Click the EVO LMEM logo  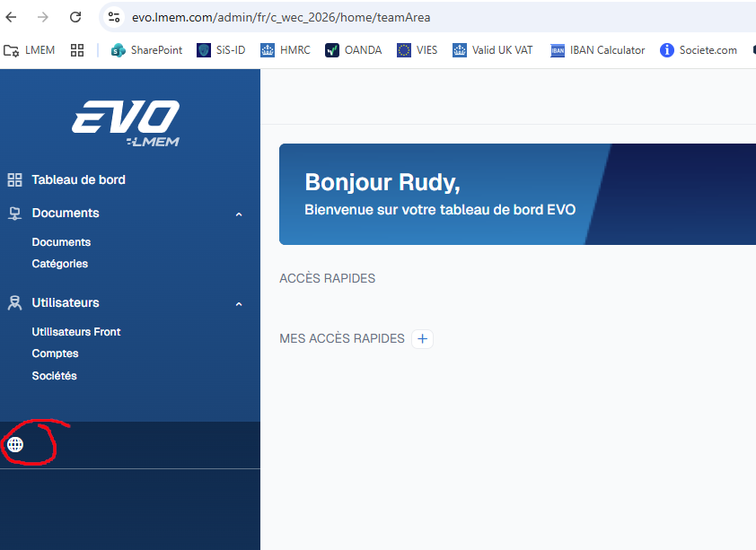click(126, 123)
